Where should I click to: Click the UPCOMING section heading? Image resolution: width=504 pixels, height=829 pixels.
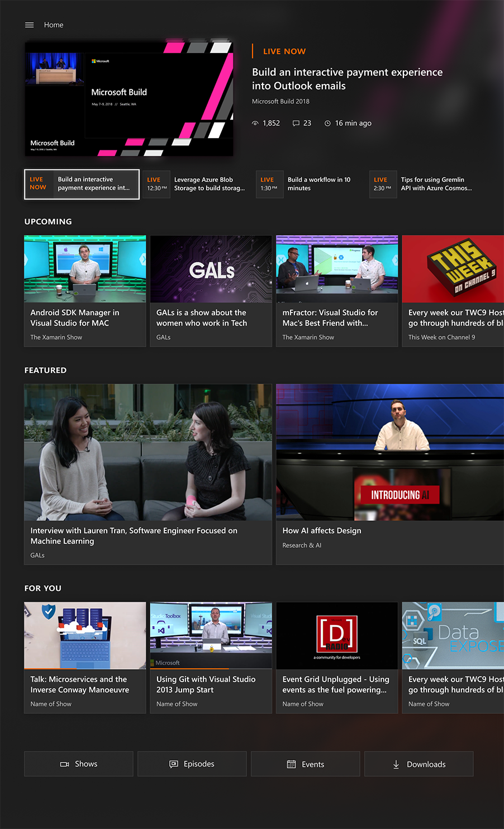[48, 221]
